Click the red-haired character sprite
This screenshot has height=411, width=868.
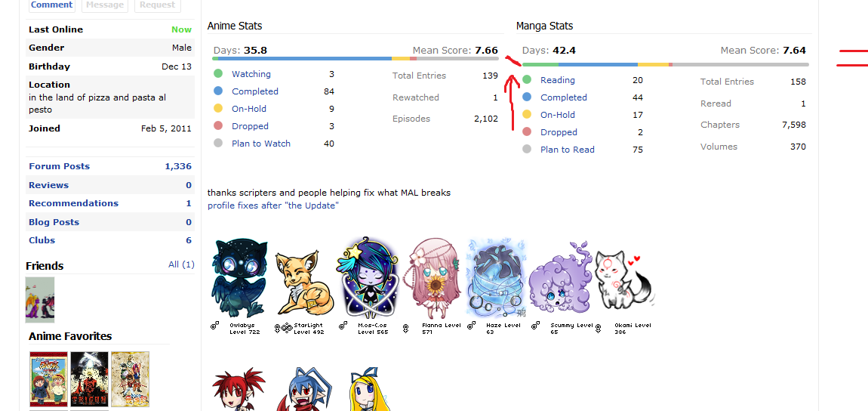point(239,389)
